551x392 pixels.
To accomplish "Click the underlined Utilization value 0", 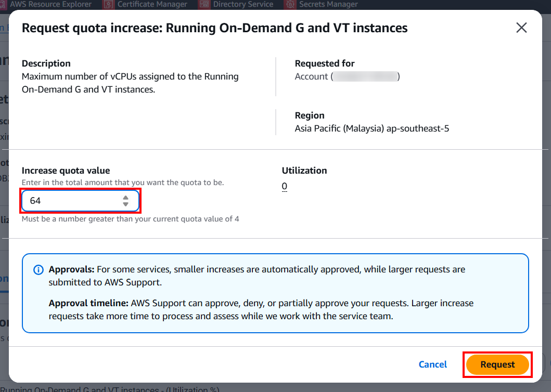I will coord(285,186).
